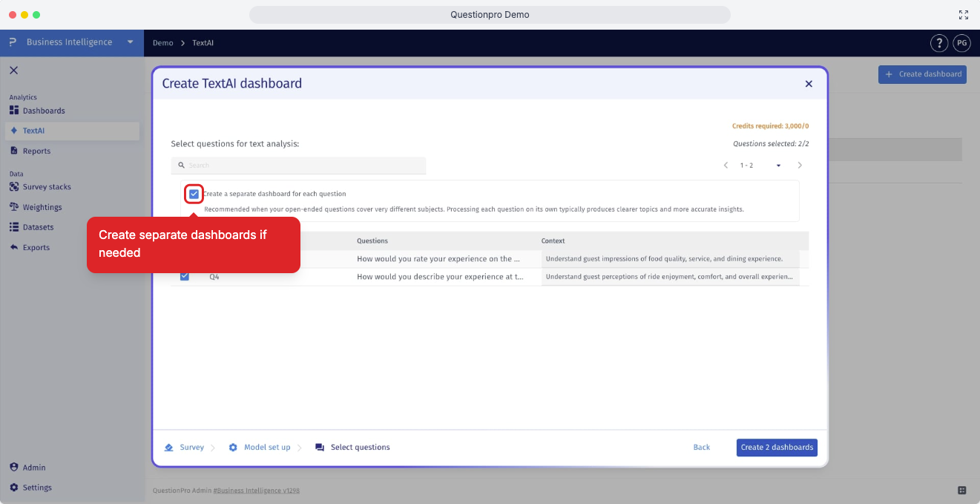This screenshot has height=504, width=980.
Task: Click the Exports arrow icon
Action: [x=14, y=247]
